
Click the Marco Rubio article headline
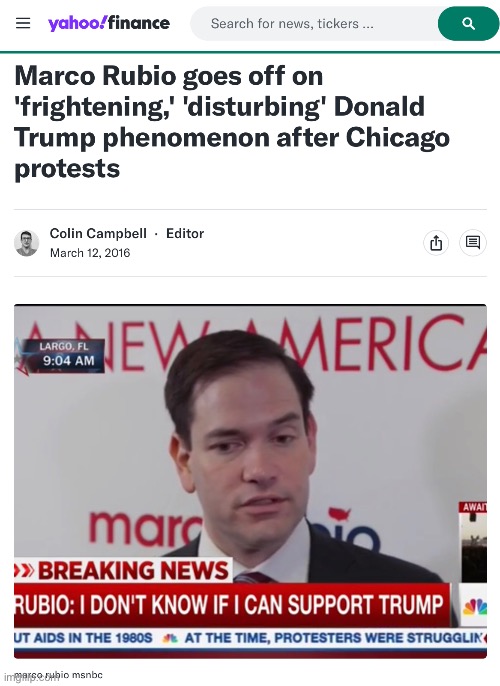[x=232, y=122]
